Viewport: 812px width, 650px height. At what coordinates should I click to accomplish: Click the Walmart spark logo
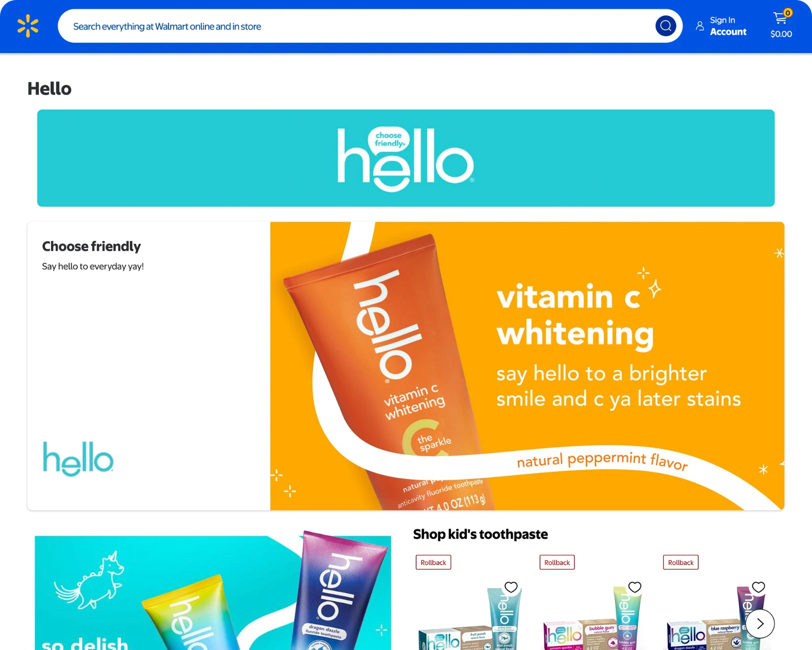(x=28, y=26)
